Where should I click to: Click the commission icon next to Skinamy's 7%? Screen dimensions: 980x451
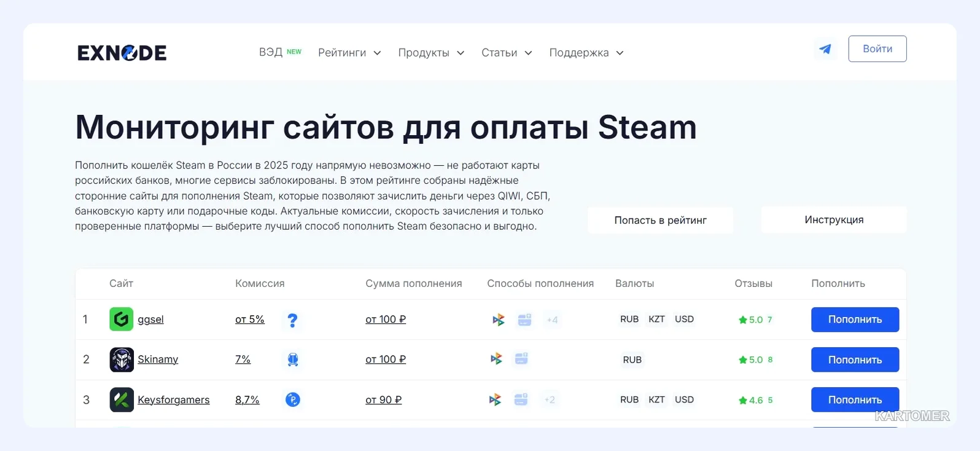coord(293,359)
